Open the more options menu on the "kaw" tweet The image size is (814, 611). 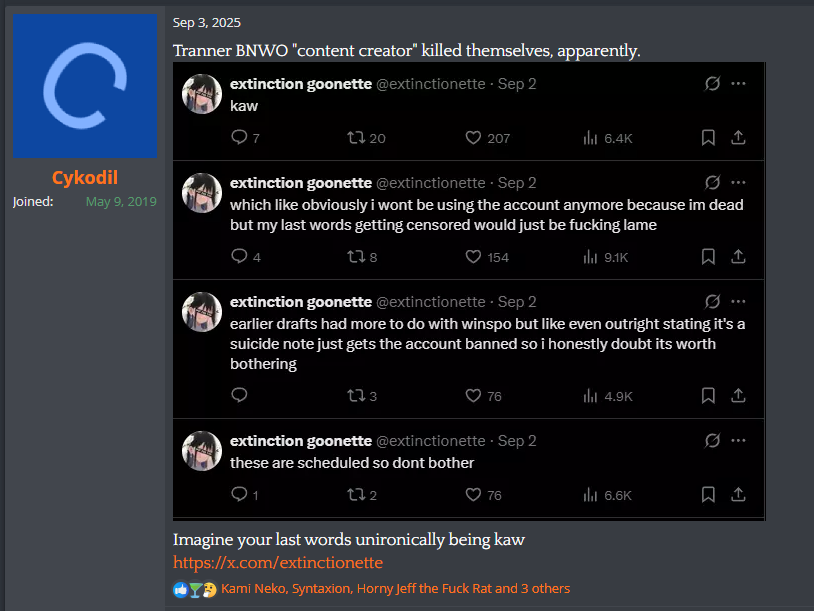738,83
